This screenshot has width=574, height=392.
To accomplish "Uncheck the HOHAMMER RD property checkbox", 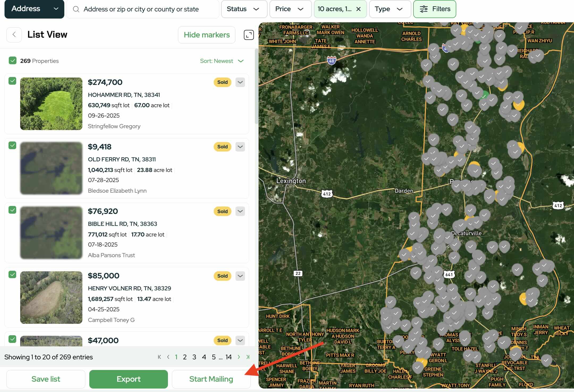I will pyautogui.click(x=12, y=81).
